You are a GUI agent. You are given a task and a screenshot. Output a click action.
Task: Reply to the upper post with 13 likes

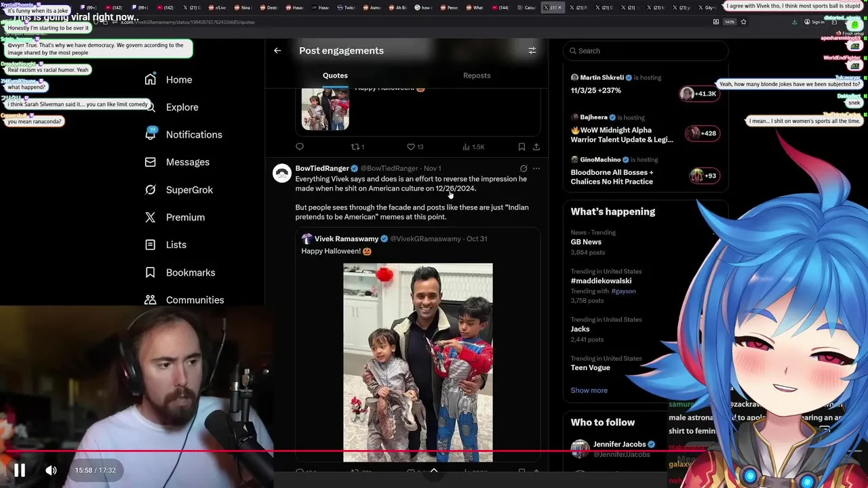click(x=300, y=146)
